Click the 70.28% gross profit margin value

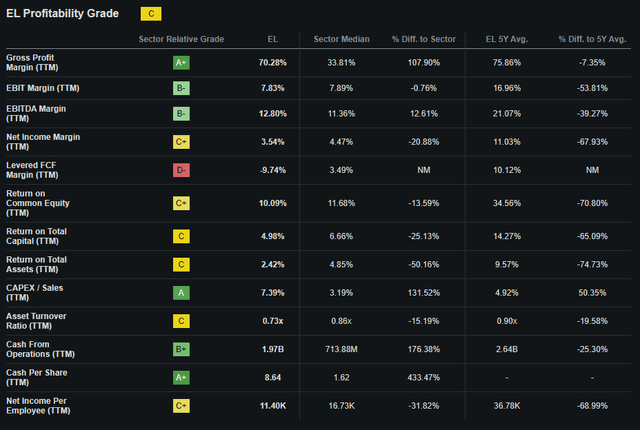tap(273, 63)
